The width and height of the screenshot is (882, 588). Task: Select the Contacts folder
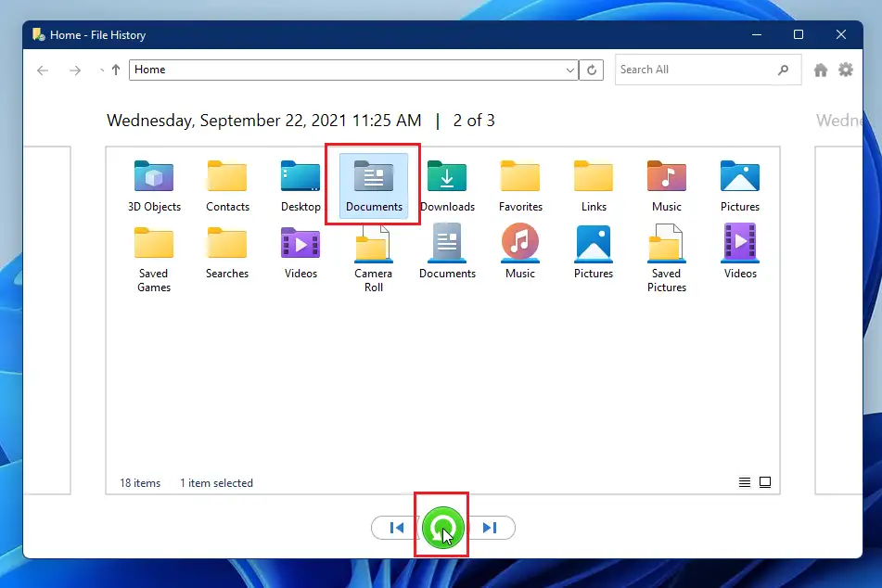pyautogui.click(x=227, y=186)
